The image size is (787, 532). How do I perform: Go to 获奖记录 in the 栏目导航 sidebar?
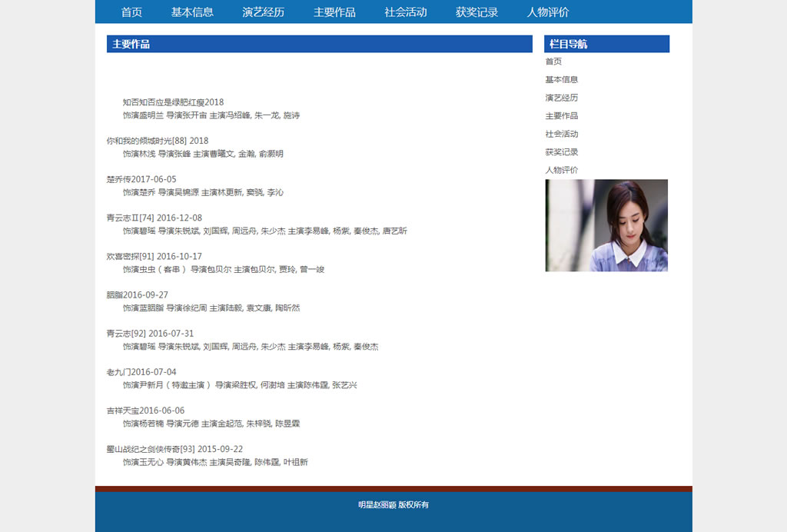(562, 152)
